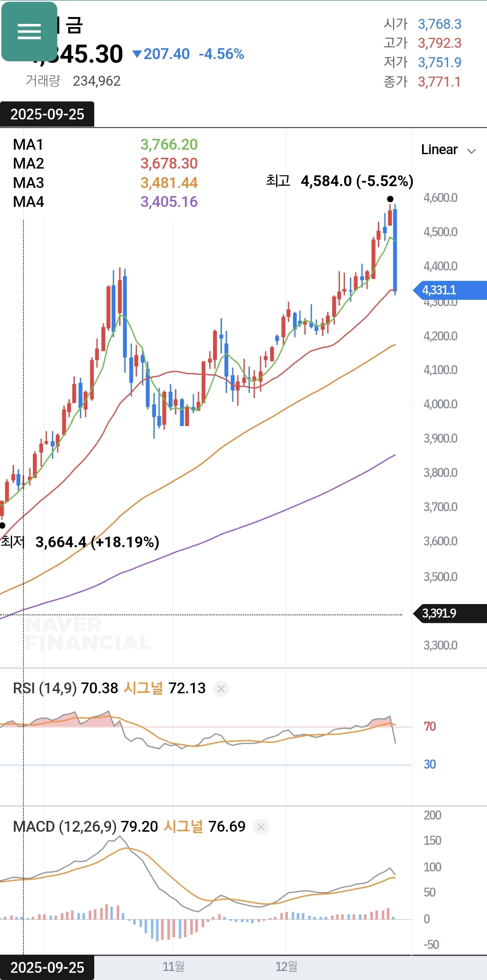
Task: Click the black dot at 최저 low marker
Action: tap(3, 525)
